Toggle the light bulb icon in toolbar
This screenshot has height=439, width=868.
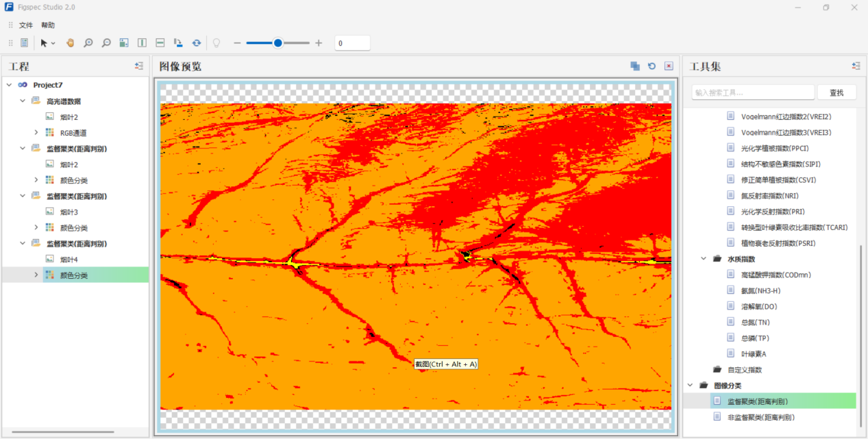(x=216, y=43)
